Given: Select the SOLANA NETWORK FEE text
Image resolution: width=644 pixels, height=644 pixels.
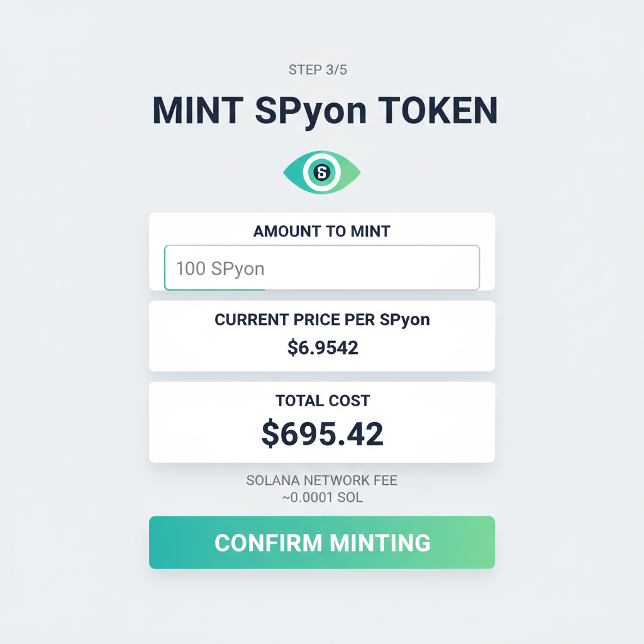Looking at the screenshot, I should point(322,480).
